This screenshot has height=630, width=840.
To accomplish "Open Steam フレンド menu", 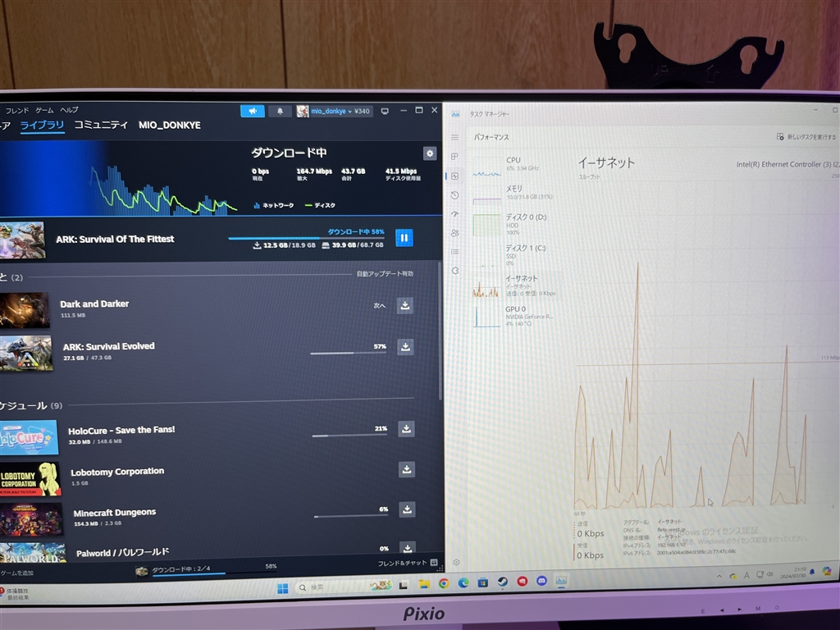I will tap(17, 111).
